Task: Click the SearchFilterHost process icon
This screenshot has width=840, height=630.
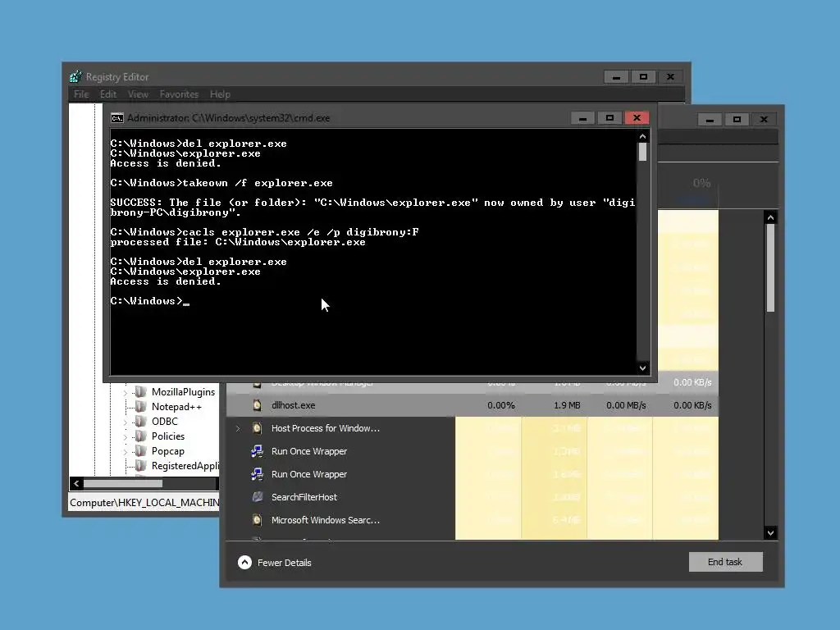Action: [257, 497]
